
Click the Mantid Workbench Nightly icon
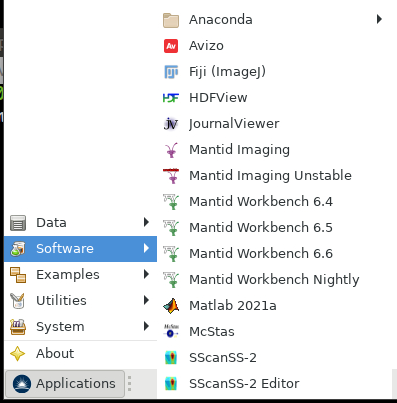coord(171,280)
